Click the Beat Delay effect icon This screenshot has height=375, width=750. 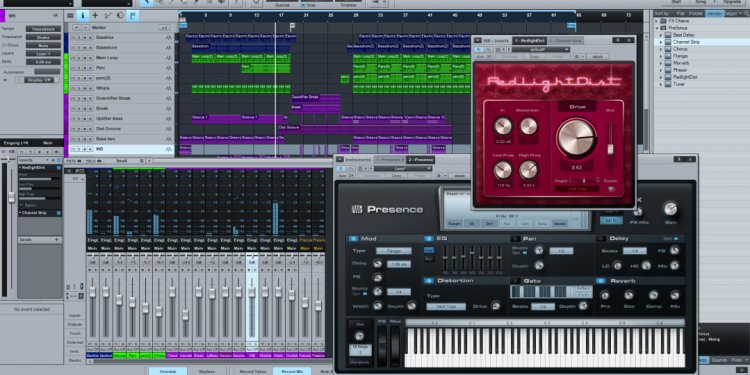pos(668,35)
